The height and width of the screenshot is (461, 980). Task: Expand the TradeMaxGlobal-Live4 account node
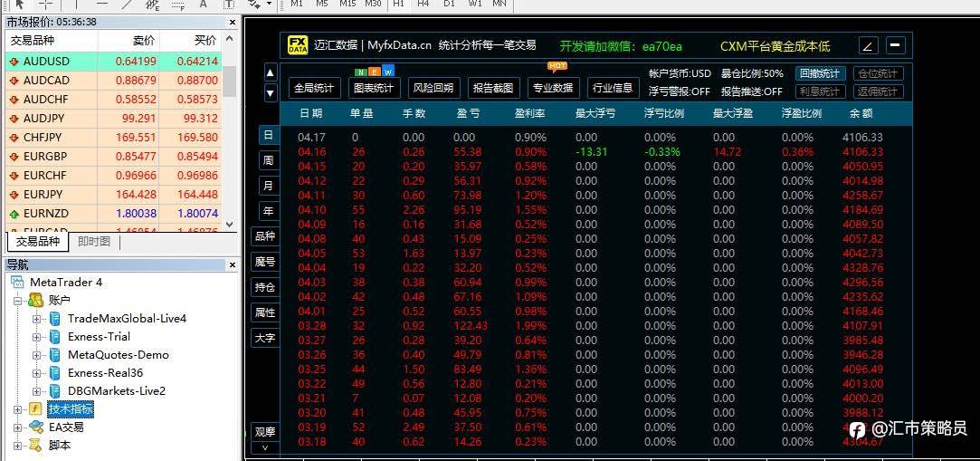(36, 319)
